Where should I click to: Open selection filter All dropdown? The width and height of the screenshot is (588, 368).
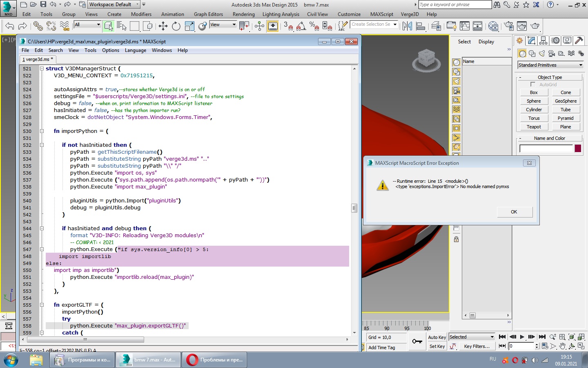pos(87,25)
